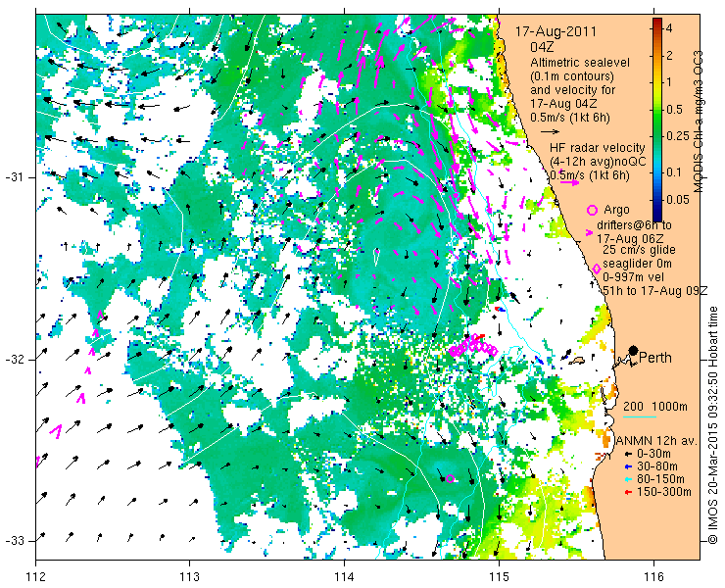Click the cyan isobath legend line
This screenshot has height=588, width=725.
pyautogui.click(x=640, y=416)
